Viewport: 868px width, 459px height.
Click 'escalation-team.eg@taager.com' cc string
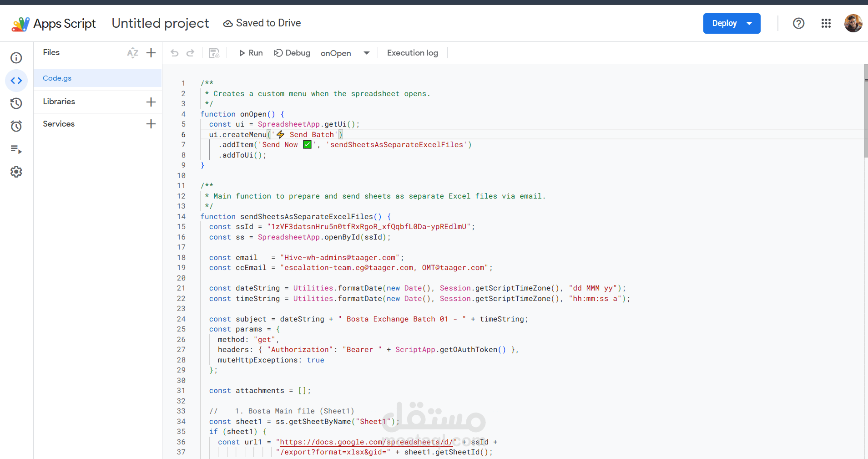[349, 267]
